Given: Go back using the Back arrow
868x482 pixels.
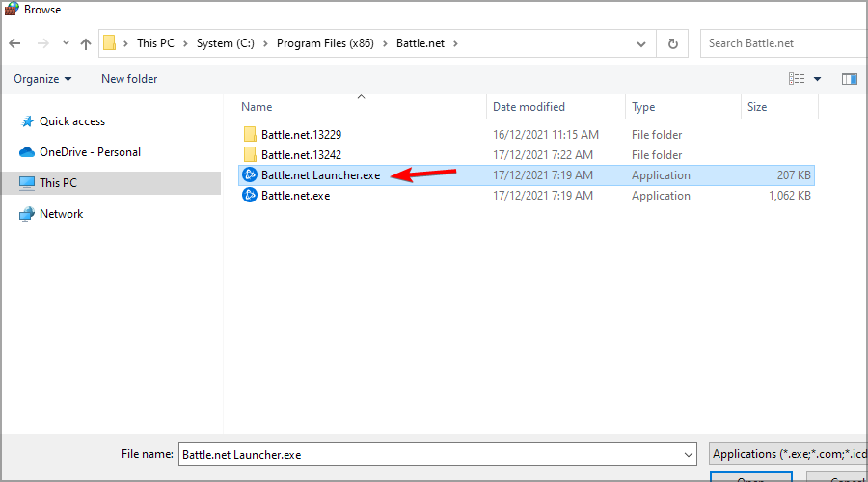Looking at the screenshot, I should 14,43.
